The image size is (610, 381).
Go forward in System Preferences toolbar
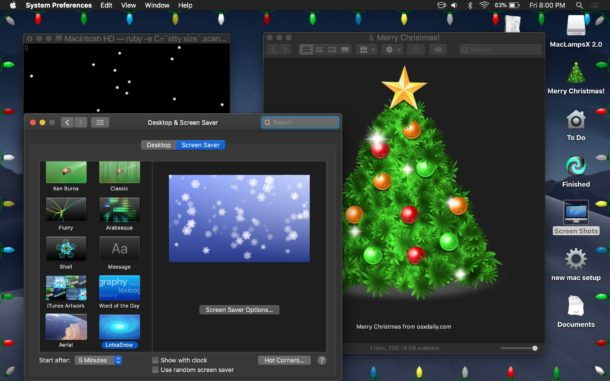81,123
